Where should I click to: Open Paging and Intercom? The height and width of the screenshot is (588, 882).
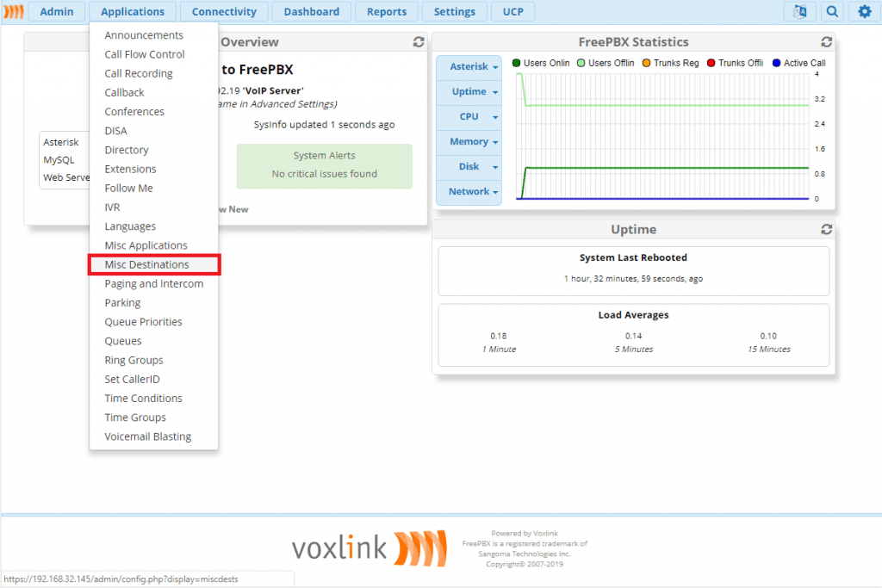pyautogui.click(x=153, y=283)
